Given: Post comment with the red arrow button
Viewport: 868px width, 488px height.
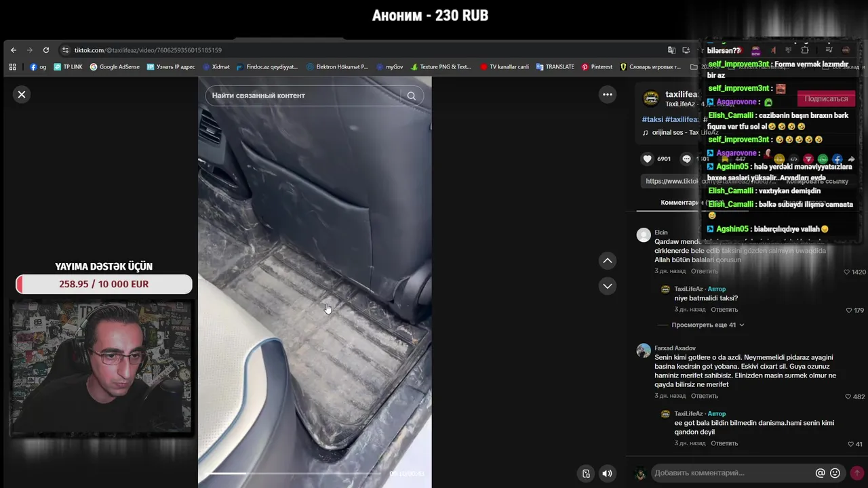Looking at the screenshot, I should [856, 473].
